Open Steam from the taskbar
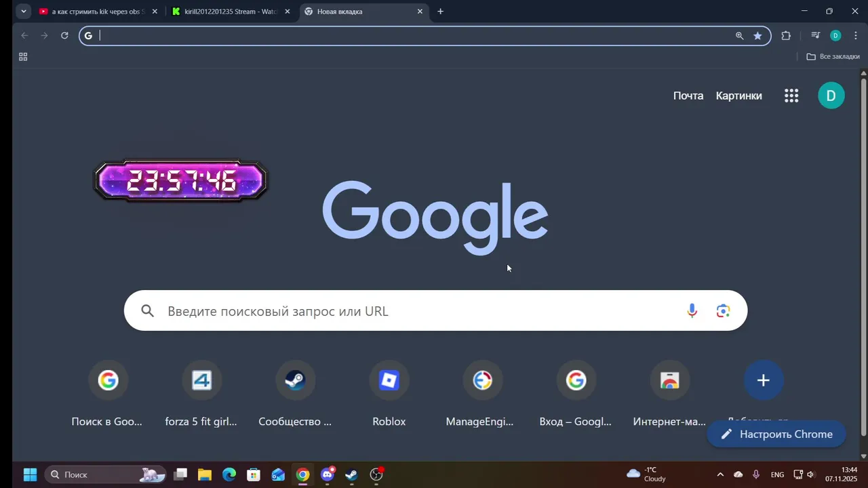868x488 pixels. click(352, 474)
